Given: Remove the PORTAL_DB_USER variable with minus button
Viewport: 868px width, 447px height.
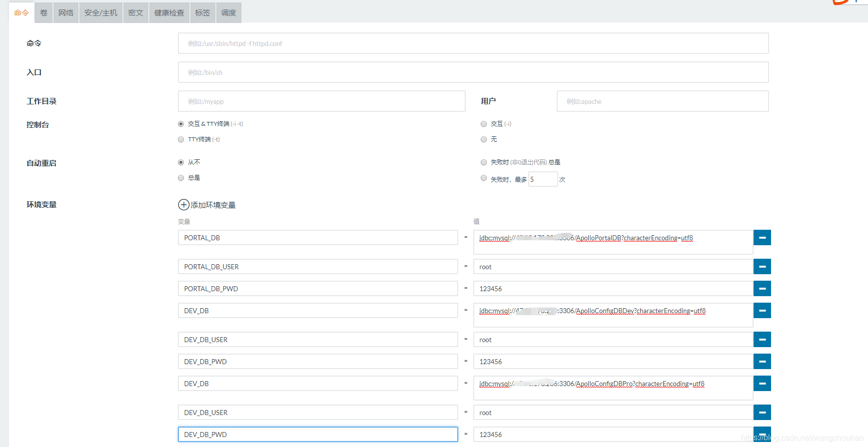Looking at the screenshot, I should [x=762, y=267].
